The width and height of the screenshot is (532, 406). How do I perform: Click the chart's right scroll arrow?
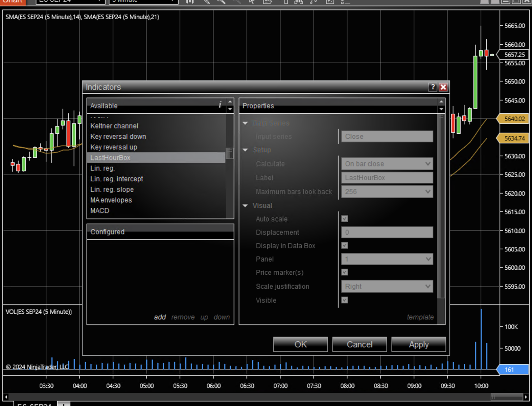click(526, 397)
